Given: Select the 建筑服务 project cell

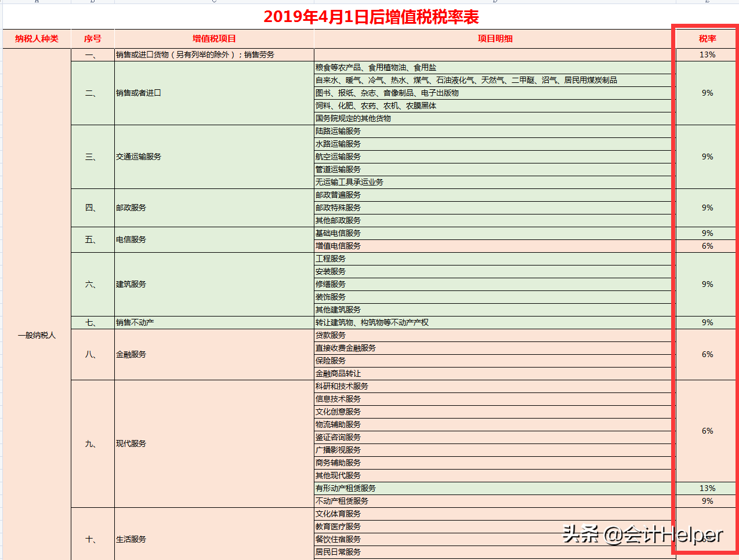Looking at the screenshot, I should coord(213,284).
